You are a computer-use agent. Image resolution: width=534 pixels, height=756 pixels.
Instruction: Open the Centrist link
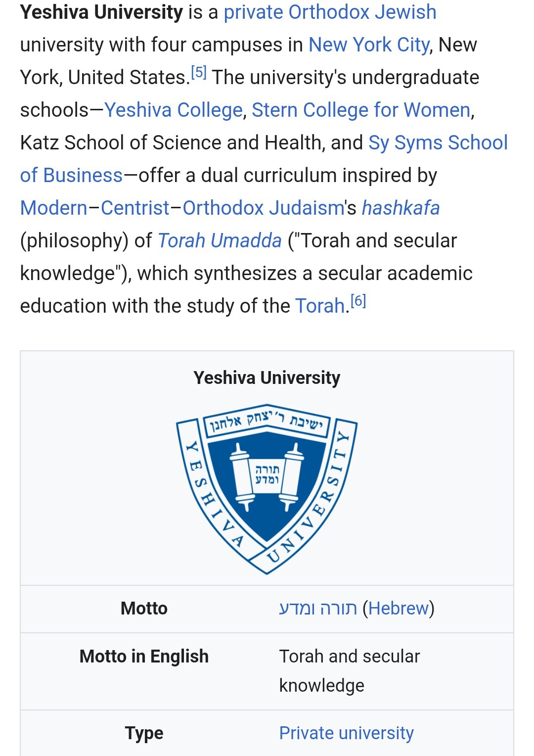[x=135, y=208]
